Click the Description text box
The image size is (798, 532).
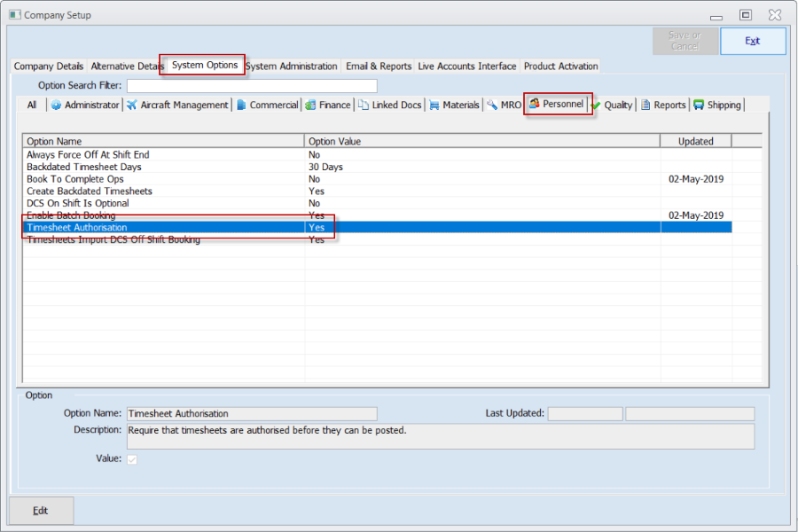click(x=441, y=436)
